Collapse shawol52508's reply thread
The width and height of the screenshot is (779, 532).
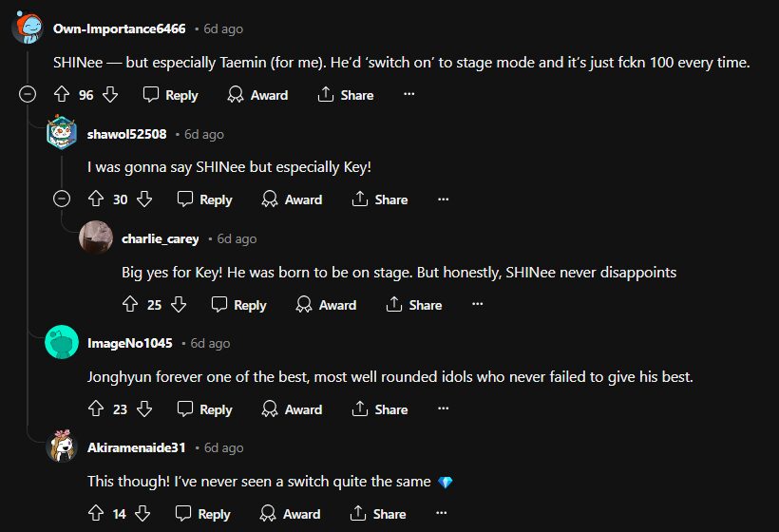click(x=62, y=199)
